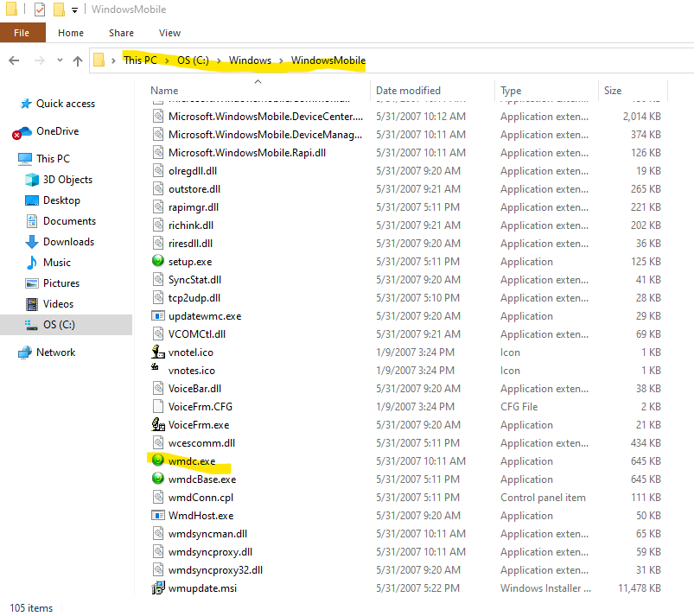Select the wmupdate.msi installer icon

pos(158,587)
